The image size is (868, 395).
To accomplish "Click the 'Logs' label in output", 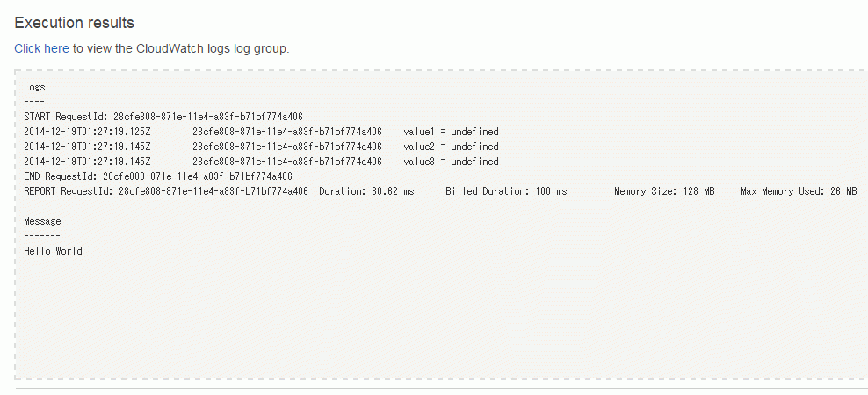I will (x=34, y=87).
